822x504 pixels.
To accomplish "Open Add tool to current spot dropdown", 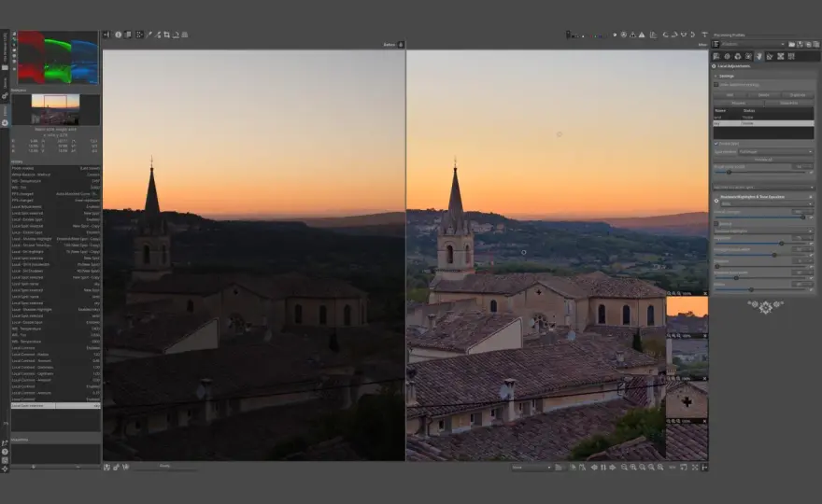I will coord(763,187).
